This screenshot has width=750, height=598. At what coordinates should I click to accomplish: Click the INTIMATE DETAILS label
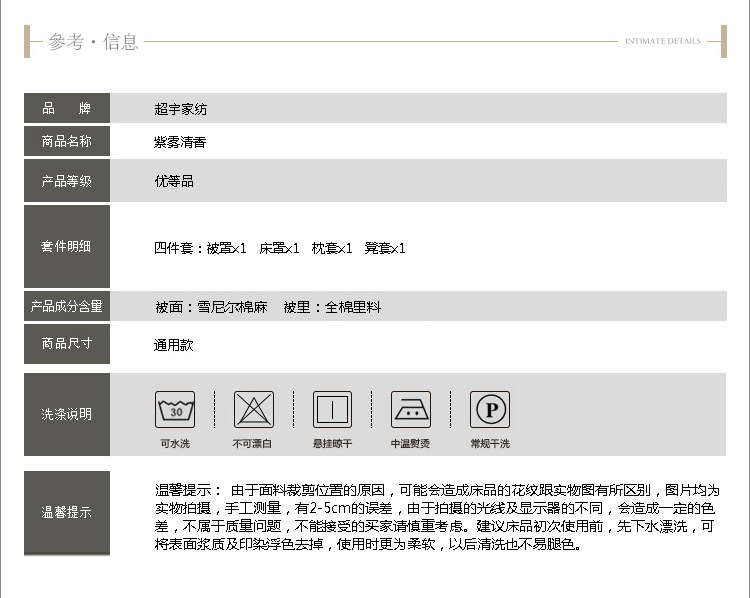coord(662,41)
